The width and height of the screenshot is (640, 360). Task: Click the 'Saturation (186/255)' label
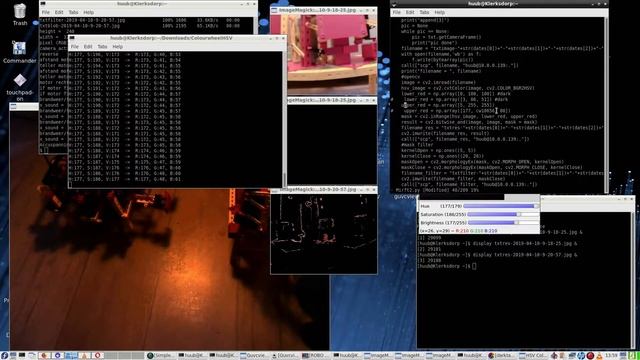click(443, 214)
